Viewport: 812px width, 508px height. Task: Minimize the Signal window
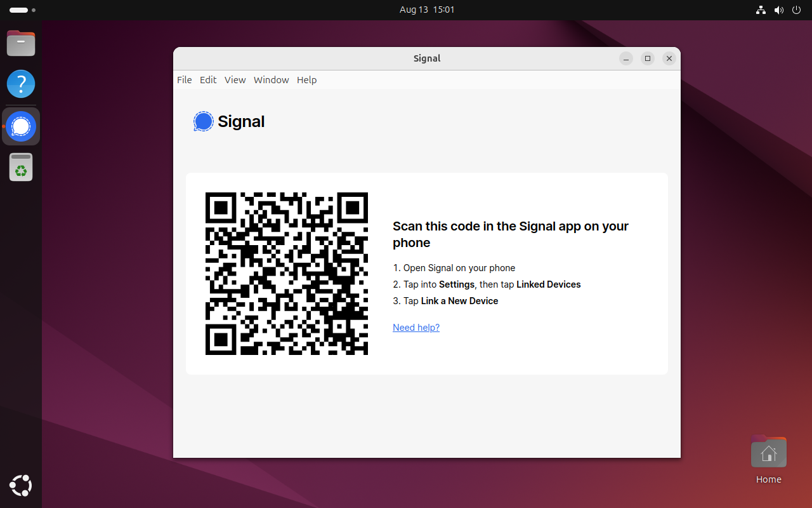(x=626, y=58)
